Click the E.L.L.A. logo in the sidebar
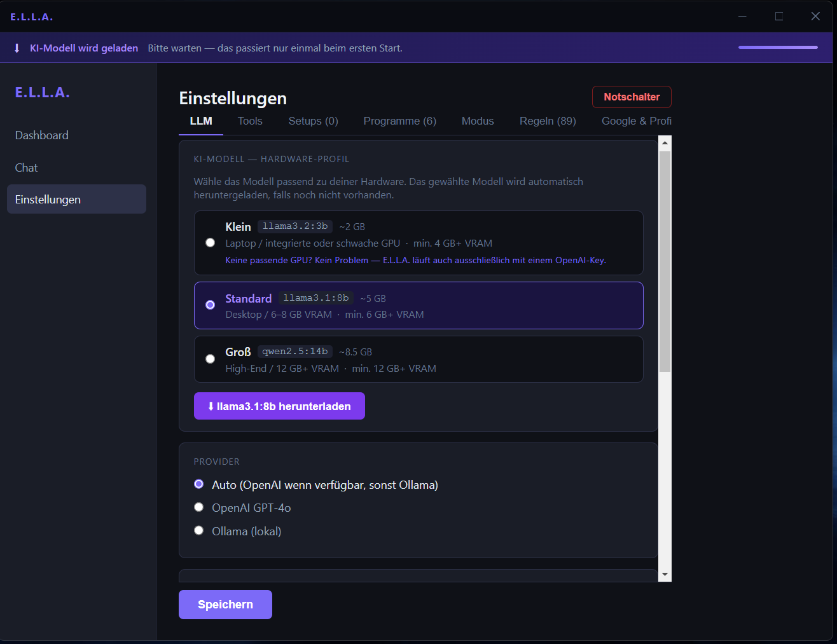The image size is (837, 644). click(x=43, y=93)
